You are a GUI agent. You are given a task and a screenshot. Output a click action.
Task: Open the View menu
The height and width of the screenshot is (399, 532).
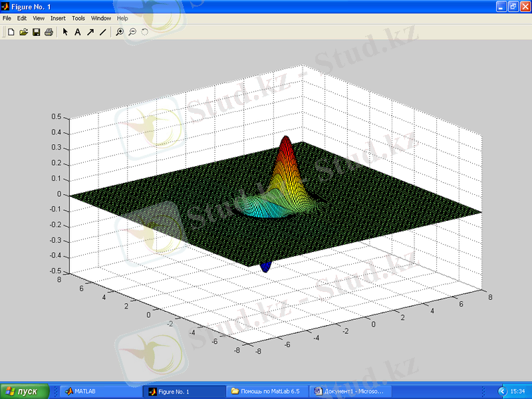pos(39,18)
